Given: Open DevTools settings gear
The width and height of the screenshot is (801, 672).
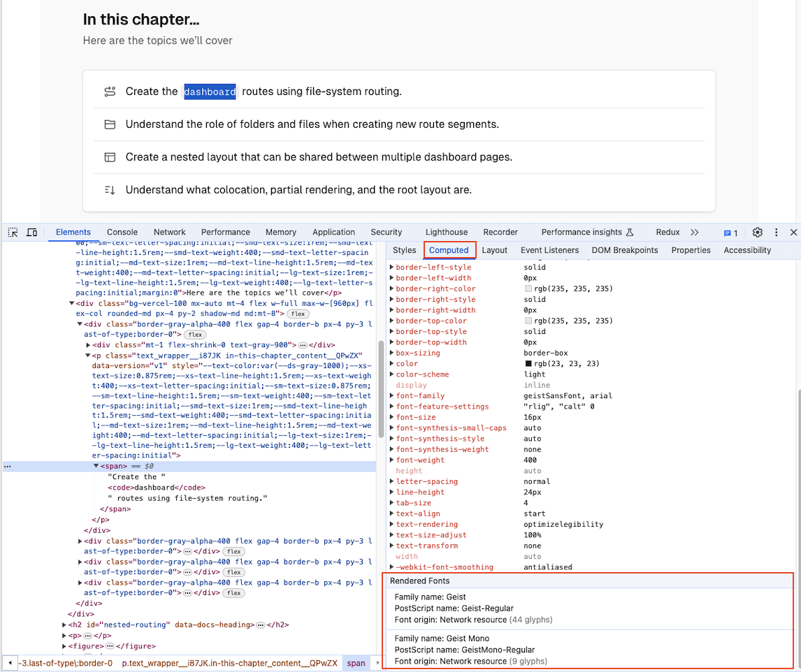Looking at the screenshot, I should pyautogui.click(x=757, y=232).
